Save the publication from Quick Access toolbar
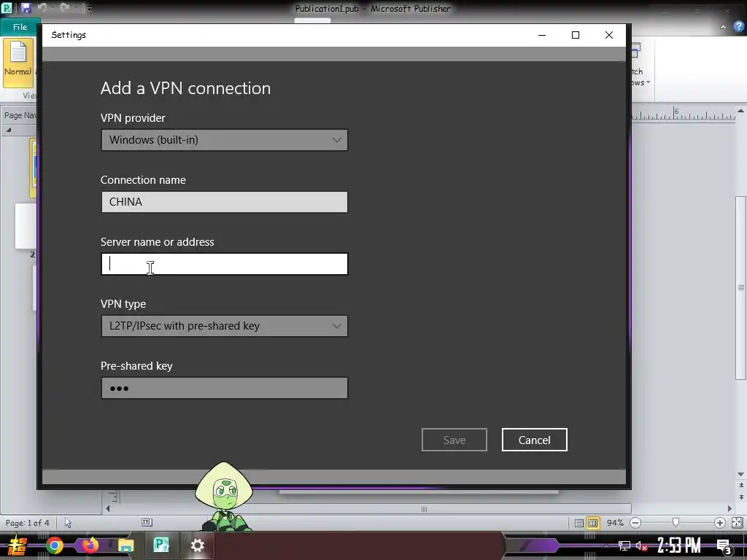 26,7
